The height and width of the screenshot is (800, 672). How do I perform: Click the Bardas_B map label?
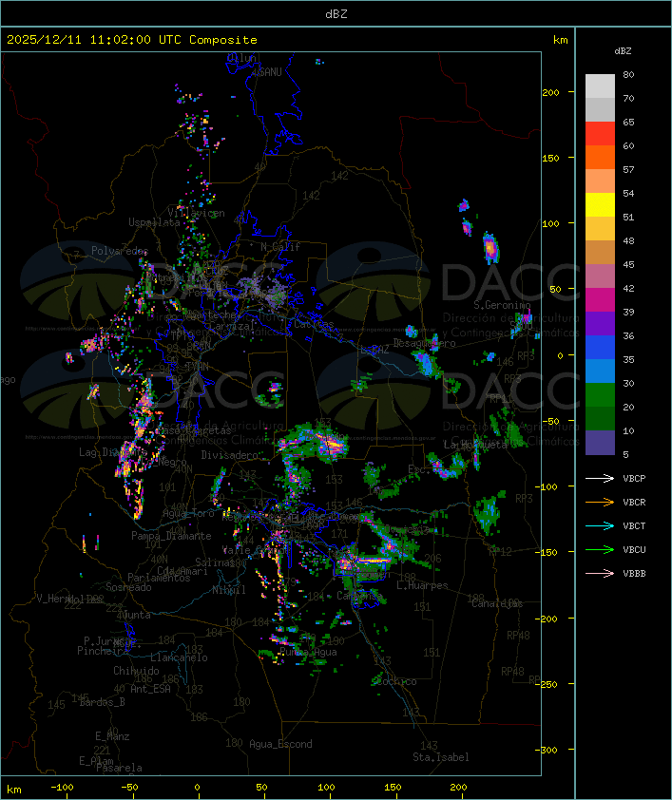pos(102,702)
